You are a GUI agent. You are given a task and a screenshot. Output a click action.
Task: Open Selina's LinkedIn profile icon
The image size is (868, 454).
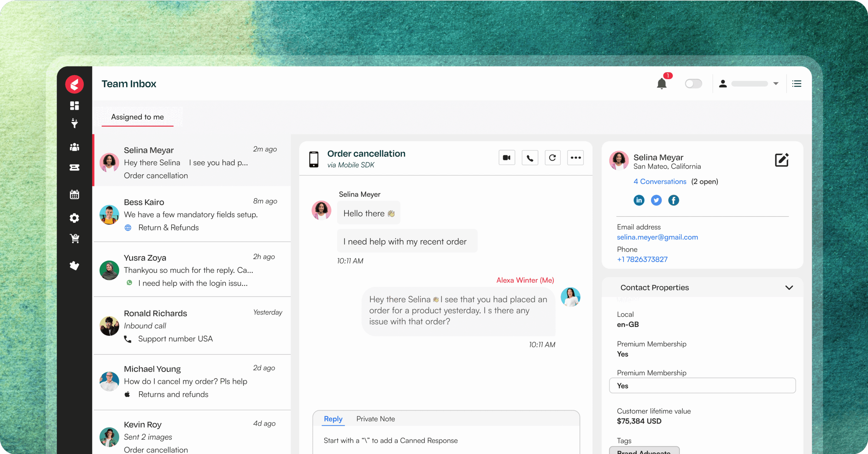(639, 200)
